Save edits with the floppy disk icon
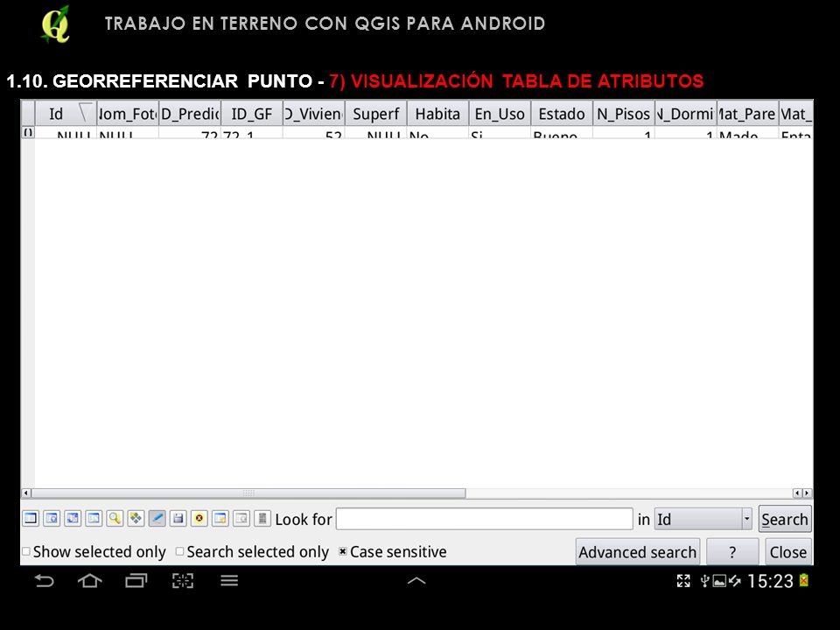The image size is (840, 630). pos(178,519)
